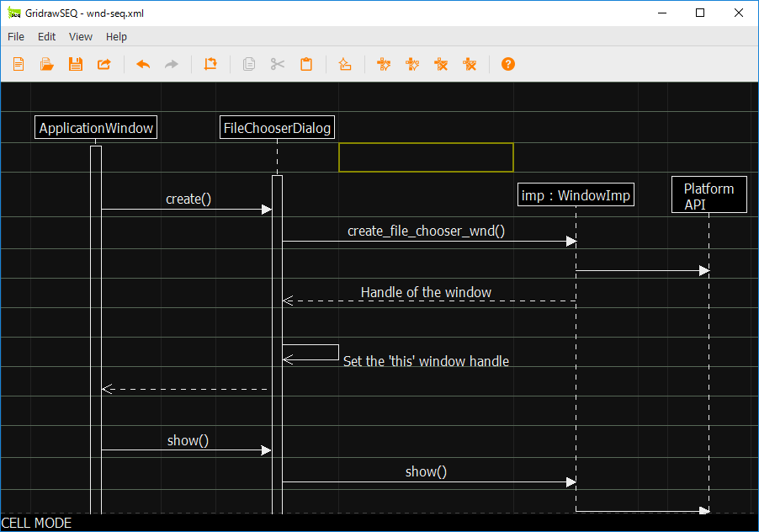Screen dimensions: 759x532
Task: Undo the last action
Action: 143,64
